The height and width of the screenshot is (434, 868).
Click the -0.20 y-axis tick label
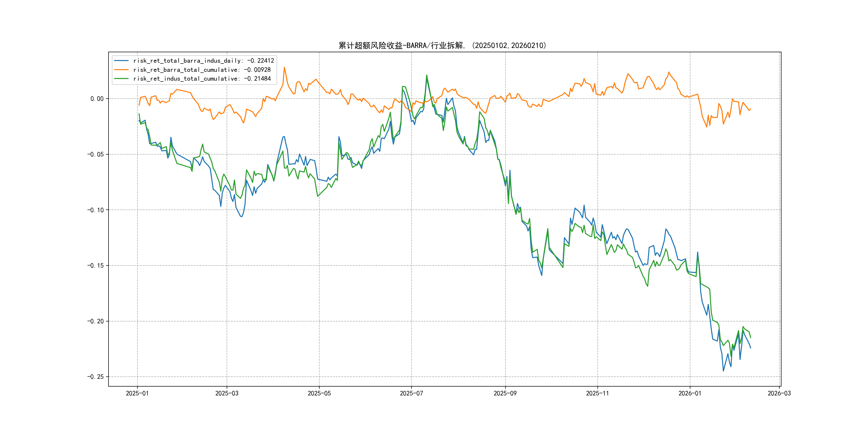point(95,321)
